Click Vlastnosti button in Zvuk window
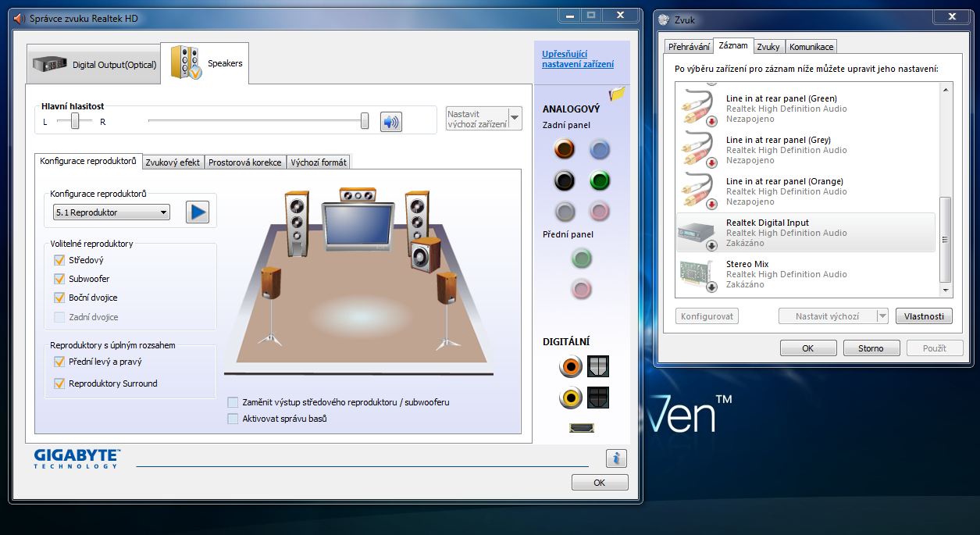 click(925, 316)
